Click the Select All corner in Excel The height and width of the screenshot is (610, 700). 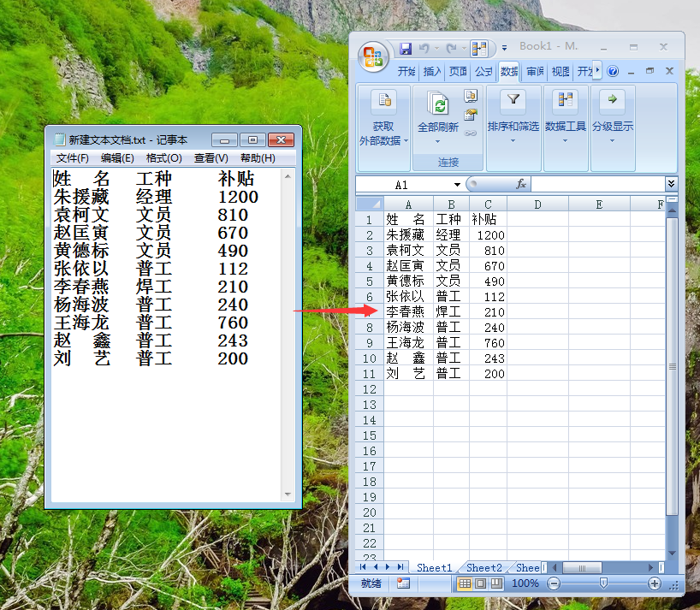pyautogui.click(x=370, y=204)
